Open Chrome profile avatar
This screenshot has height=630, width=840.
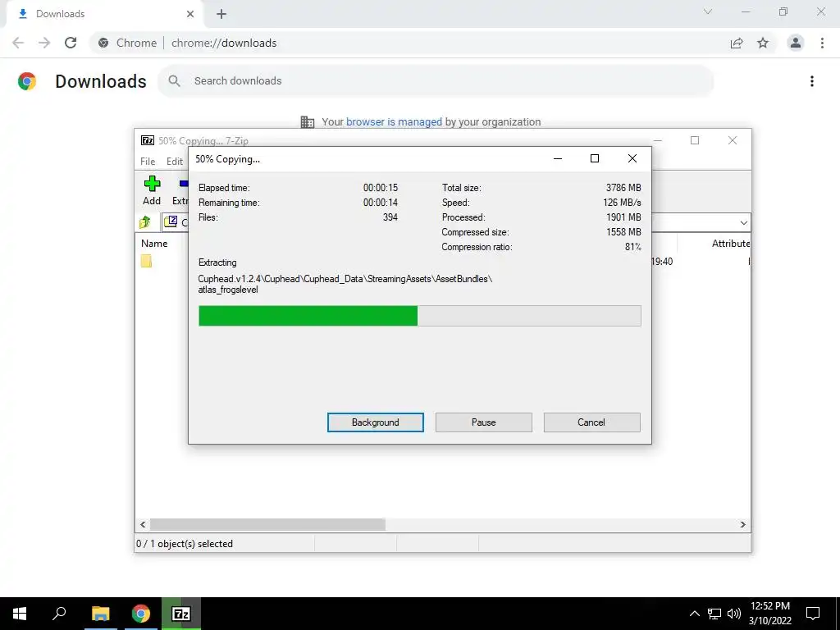pyautogui.click(x=796, y=43)
